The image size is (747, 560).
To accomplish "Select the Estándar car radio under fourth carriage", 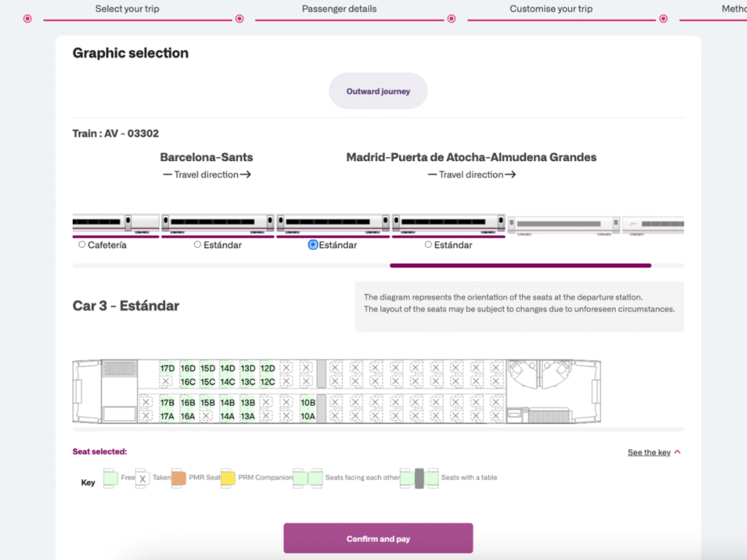I will (428, 244).
